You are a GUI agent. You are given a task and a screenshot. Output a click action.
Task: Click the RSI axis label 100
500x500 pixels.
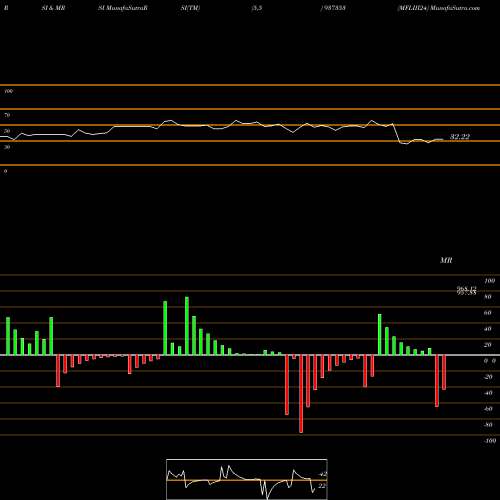(x=8, y=91)
